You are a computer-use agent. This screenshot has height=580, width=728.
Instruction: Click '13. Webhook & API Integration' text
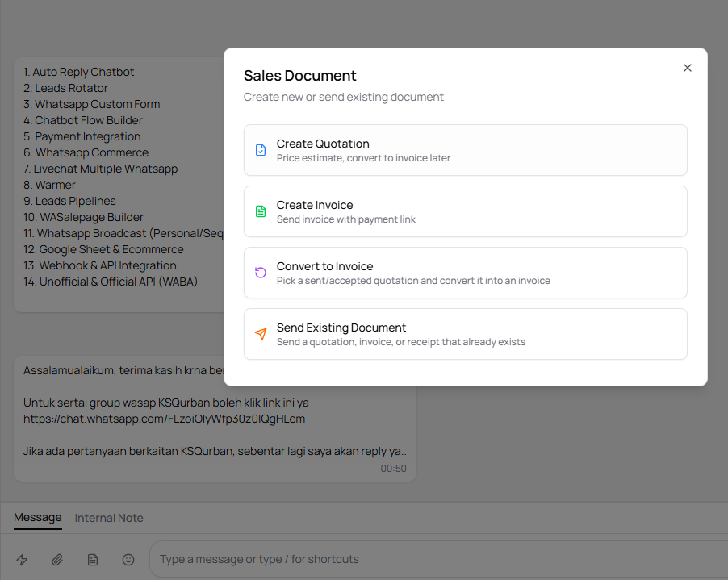[100, 265]
